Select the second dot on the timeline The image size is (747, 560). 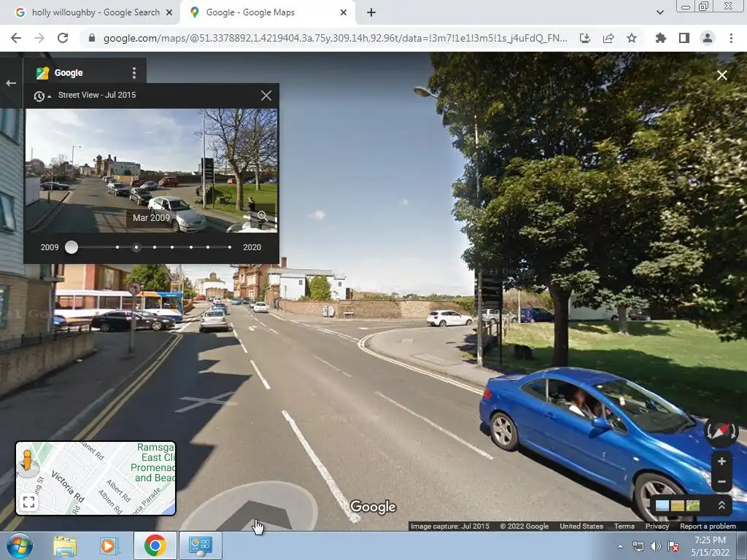click(x=117, y=247)
